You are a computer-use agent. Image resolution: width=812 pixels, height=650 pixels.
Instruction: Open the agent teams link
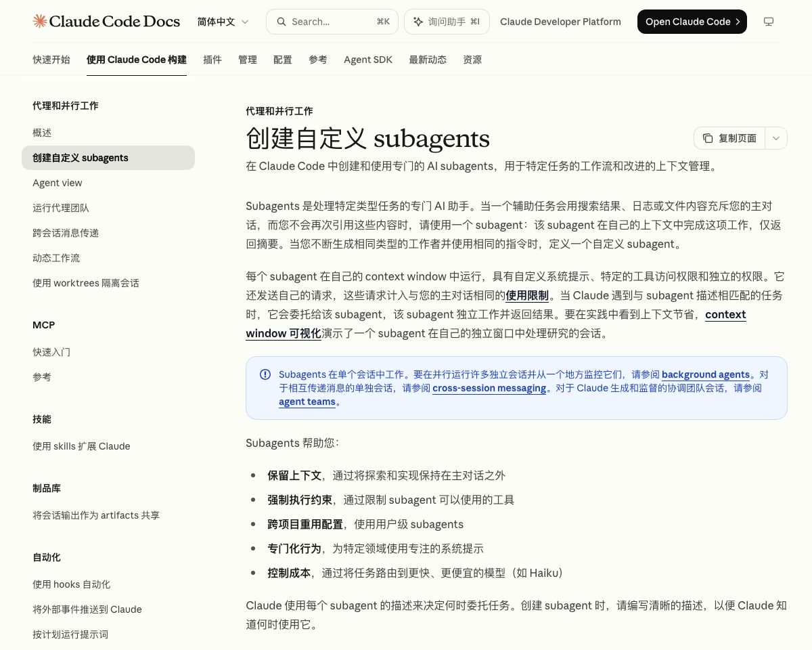tap(307, 402)
